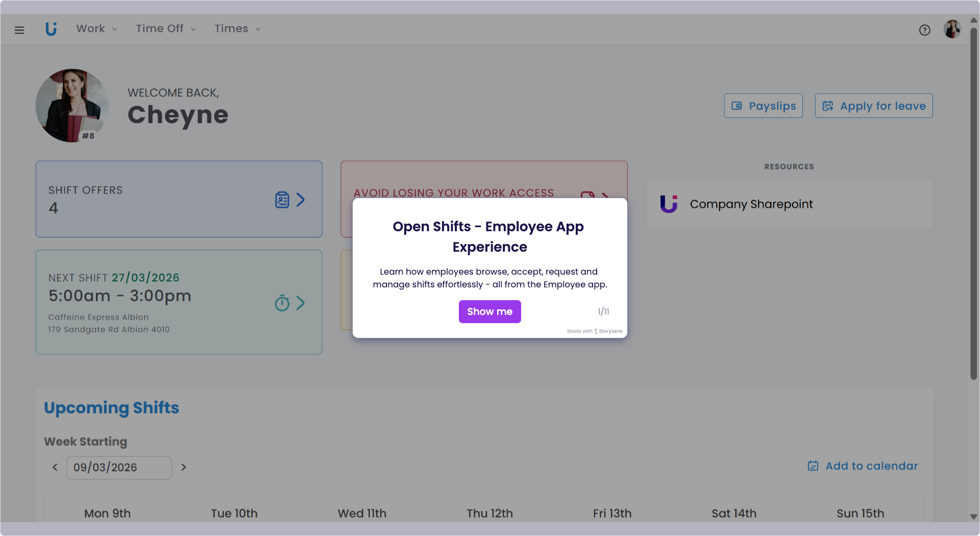This screenshot has width=980, height=536.
Task: Click the Company Sharepoint logo icon
Action: 669,204
